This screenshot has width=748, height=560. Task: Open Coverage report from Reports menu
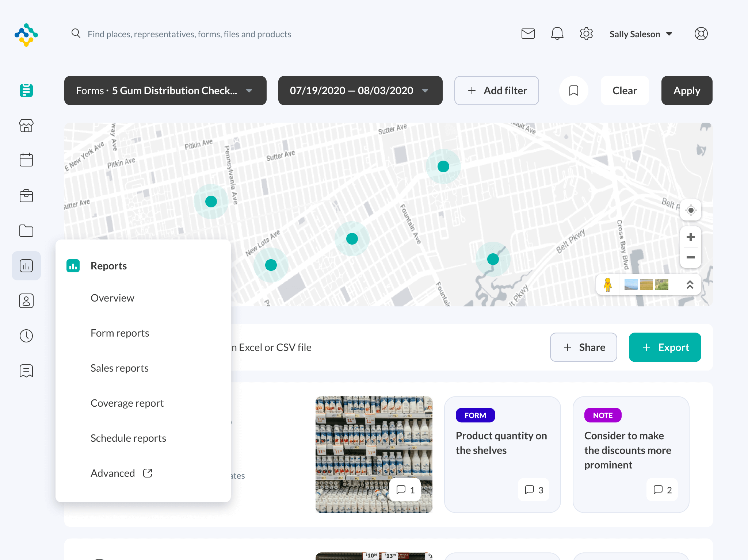127,403
